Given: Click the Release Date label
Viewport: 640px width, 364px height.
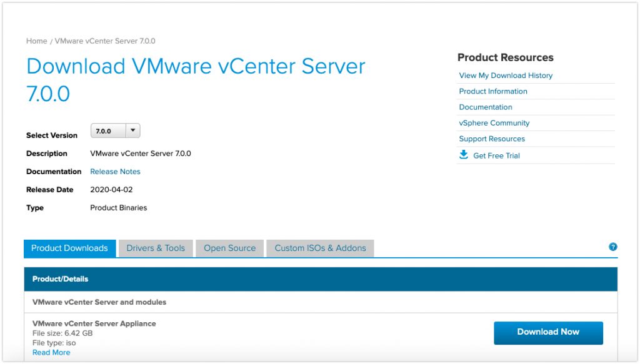Looking at the screenshot, I should pos(50,190).
